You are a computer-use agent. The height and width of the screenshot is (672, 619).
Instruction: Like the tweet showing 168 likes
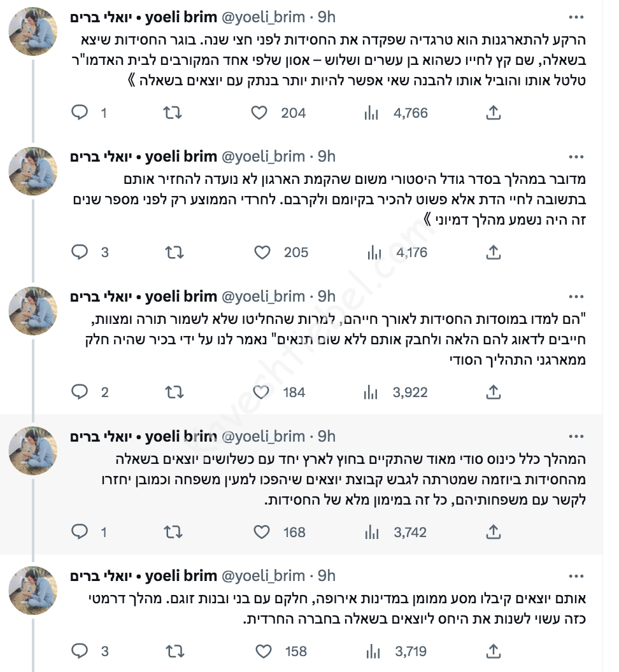pyautogui.click(x=261, y=532)
